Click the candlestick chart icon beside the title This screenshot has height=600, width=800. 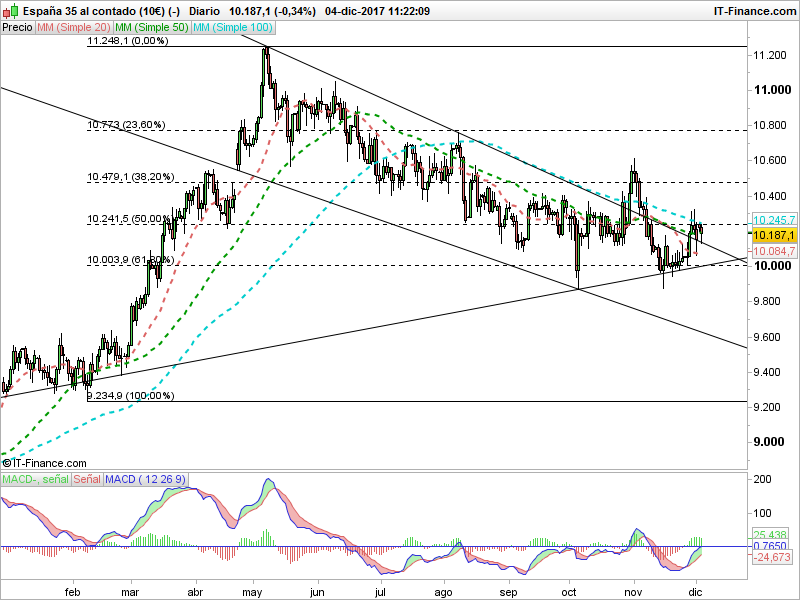coord(10,10)
